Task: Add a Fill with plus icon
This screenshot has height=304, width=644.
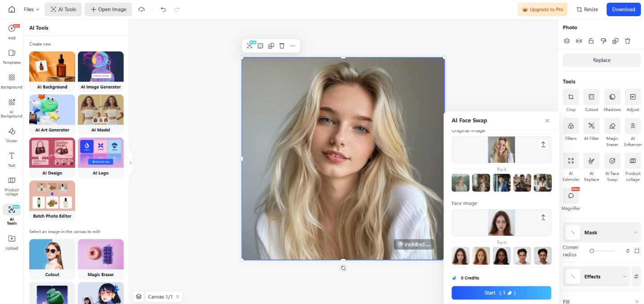Action: (x=637, y=302)
